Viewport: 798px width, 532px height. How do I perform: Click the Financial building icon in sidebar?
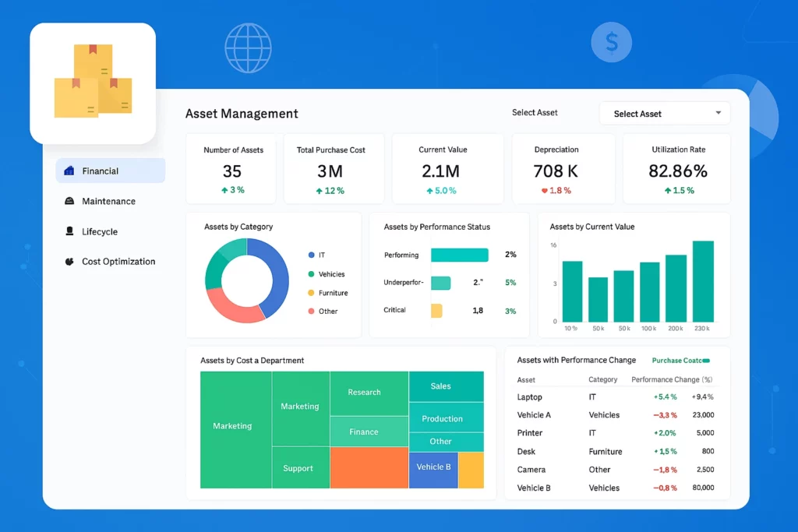69,171
